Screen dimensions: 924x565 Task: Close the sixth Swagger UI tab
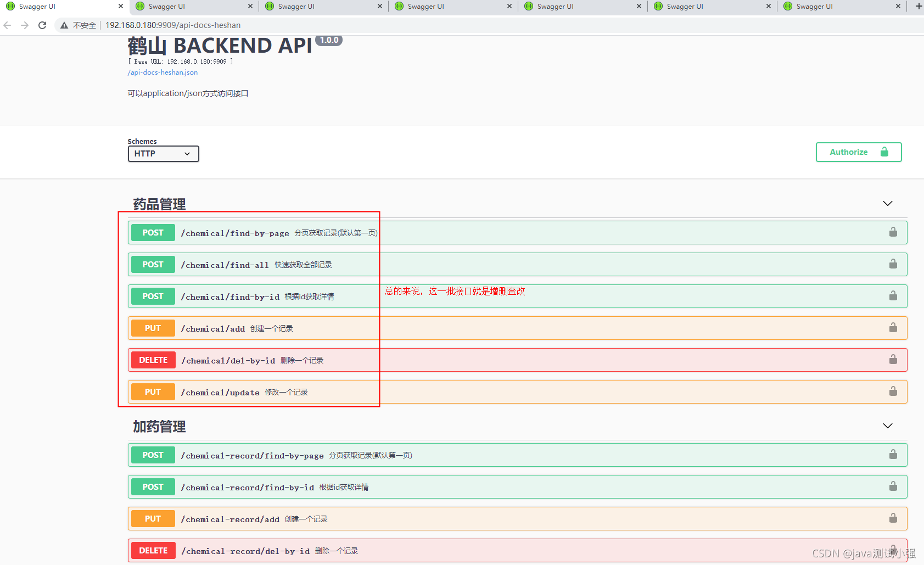(x=769, y=6)
